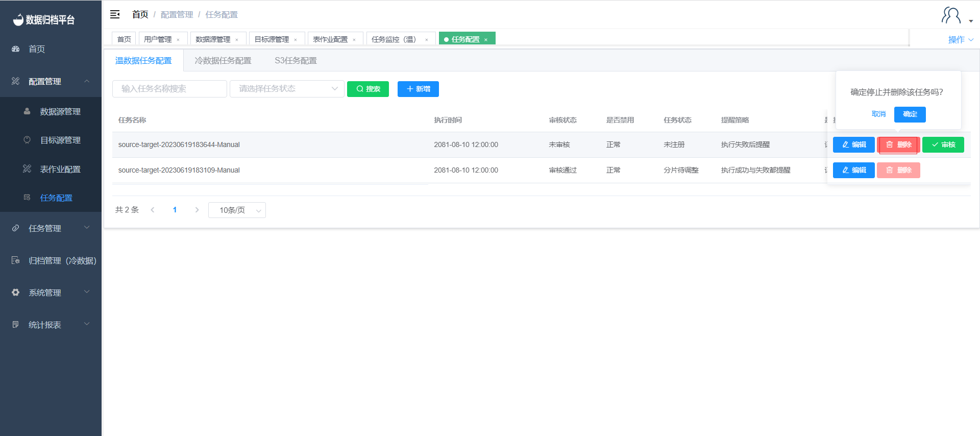Screen dimensions: 980x436
Task: Click the 归档管理 document icon
Action: pos(16,260)
